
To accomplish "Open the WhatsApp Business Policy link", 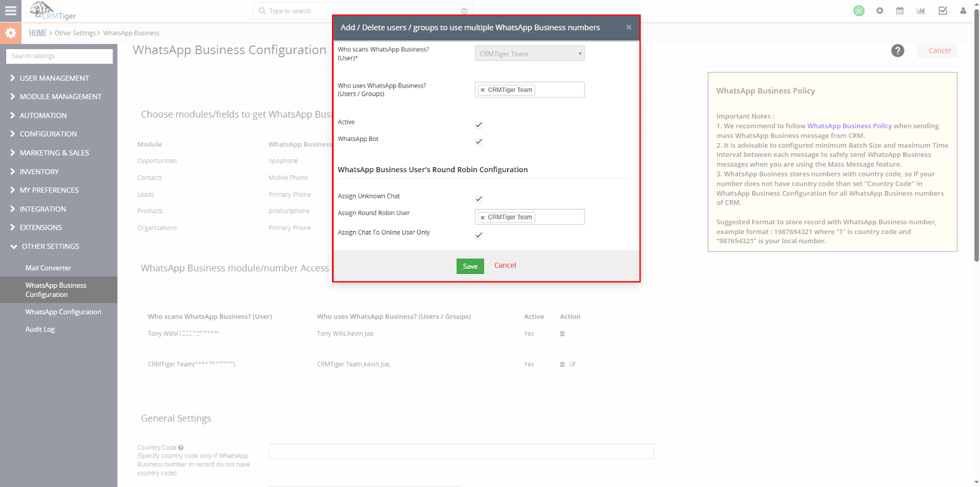I will [849, 126].
